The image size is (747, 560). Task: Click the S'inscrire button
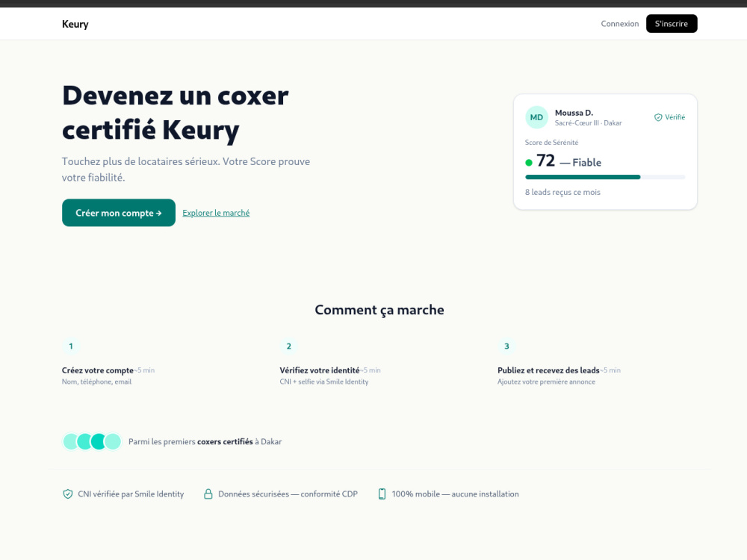(672, 24)
